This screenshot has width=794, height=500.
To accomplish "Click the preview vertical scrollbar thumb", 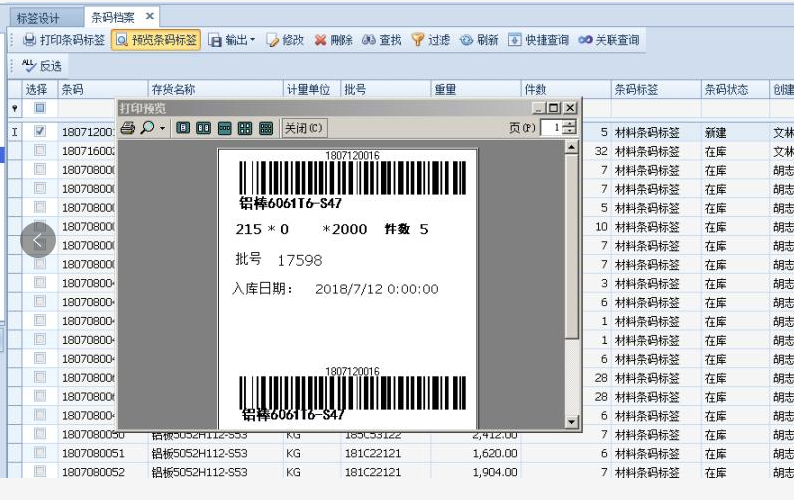I will click(x=571, y=247).
